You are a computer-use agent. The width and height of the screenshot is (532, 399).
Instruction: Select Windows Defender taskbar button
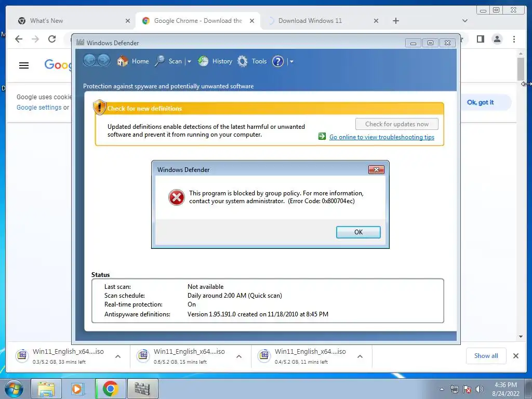point(142,389)
